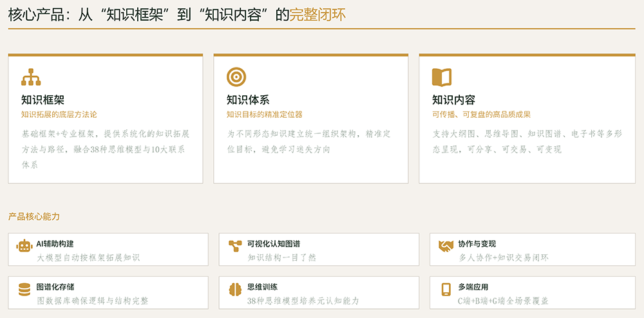Click the 产品核心能力 section heading

pos(34,217)
